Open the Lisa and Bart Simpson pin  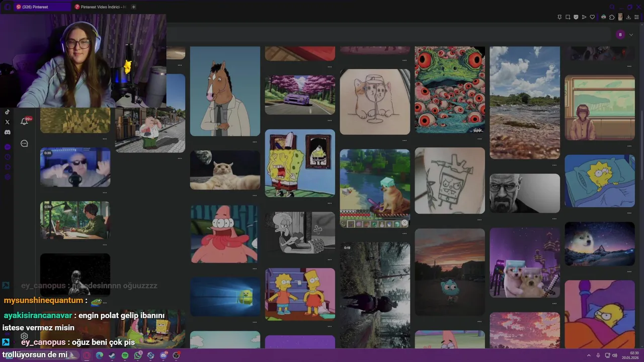click(x=300, y=294)
